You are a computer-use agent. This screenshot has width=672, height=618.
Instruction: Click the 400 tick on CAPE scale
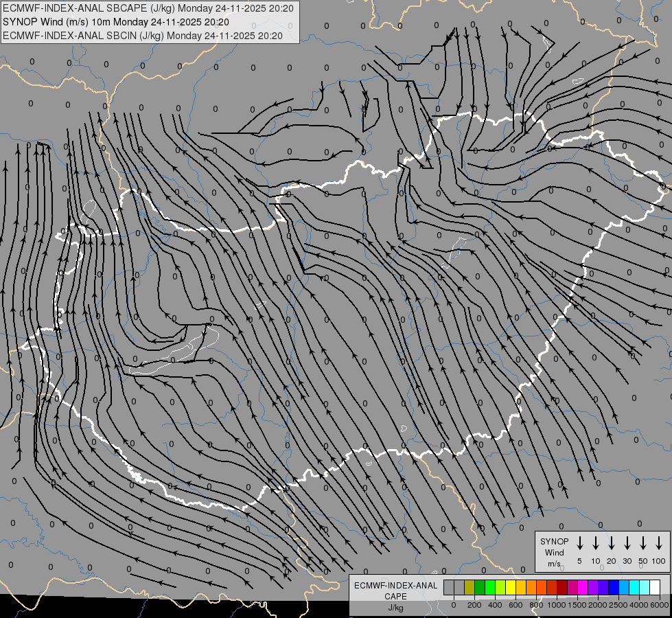coord(495,605)
